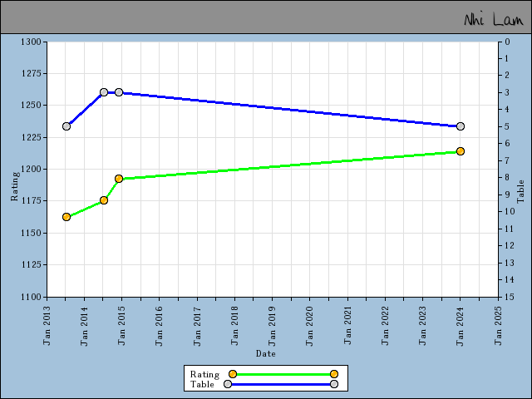The width and height of the screenshot is (532, 399).
Task: Click the Rating axis title on the left
Action: pos(15,186)
